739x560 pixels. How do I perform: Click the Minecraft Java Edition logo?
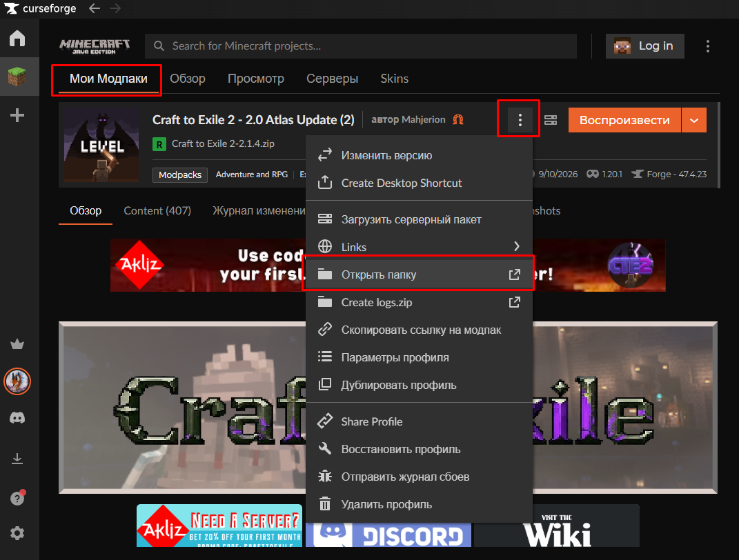[95, 46]
